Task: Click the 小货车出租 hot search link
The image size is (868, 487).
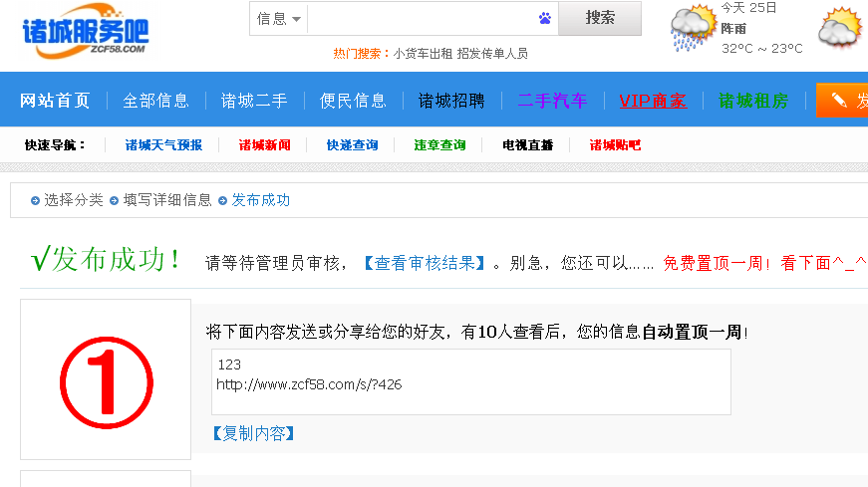Action: (423, 53)
